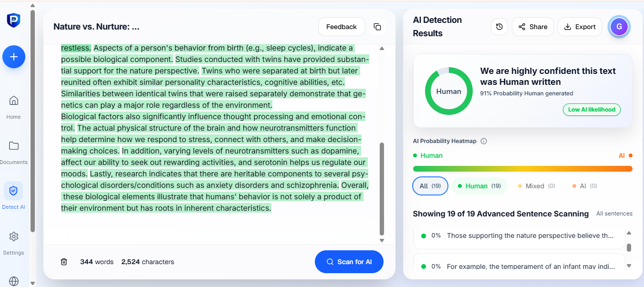The width and height of the screenshot is (644, 287).
Task: Delete the text with the trash icon
Action: 64,262
